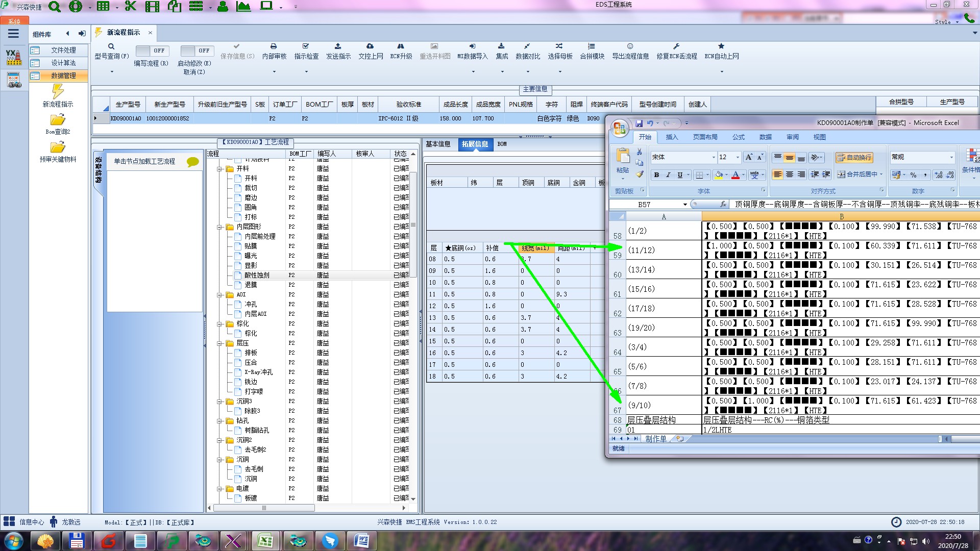The image size is (980, 551).
Task: Click the 修复ECN丢流程 wrench icon
Action: pyautogui.click(x=676, y=46)
